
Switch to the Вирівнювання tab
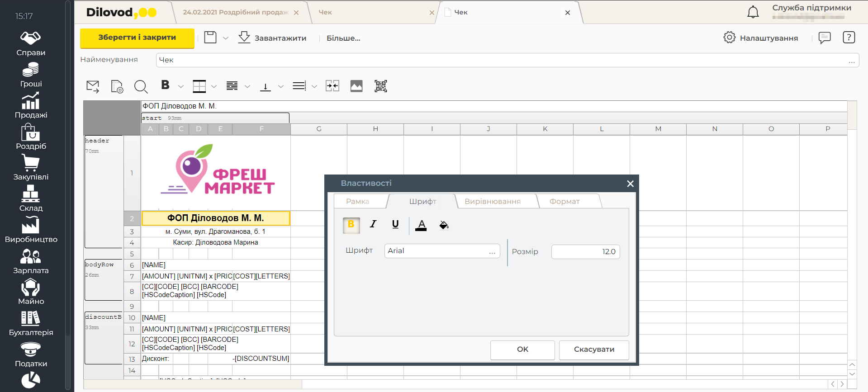tap(492, 201)
